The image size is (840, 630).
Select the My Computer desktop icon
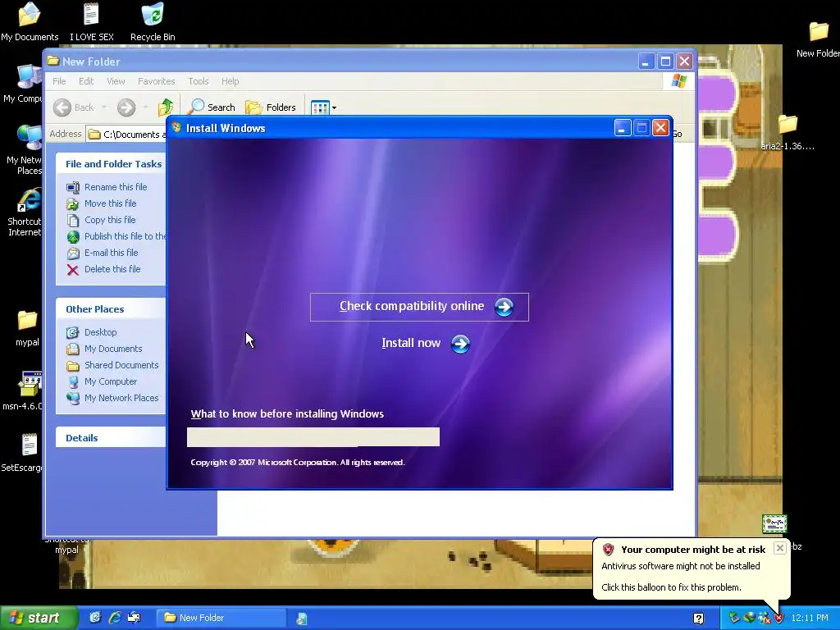(x=22, y=84)
